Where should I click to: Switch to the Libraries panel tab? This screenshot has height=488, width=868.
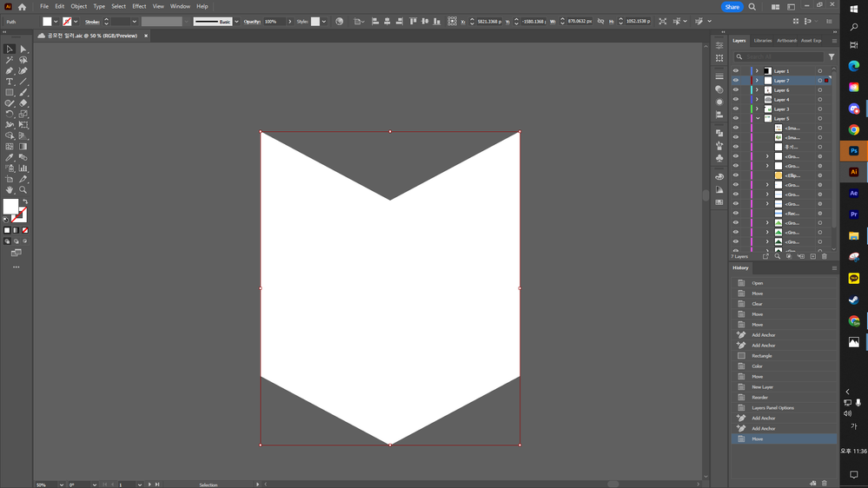coord(763,41)
